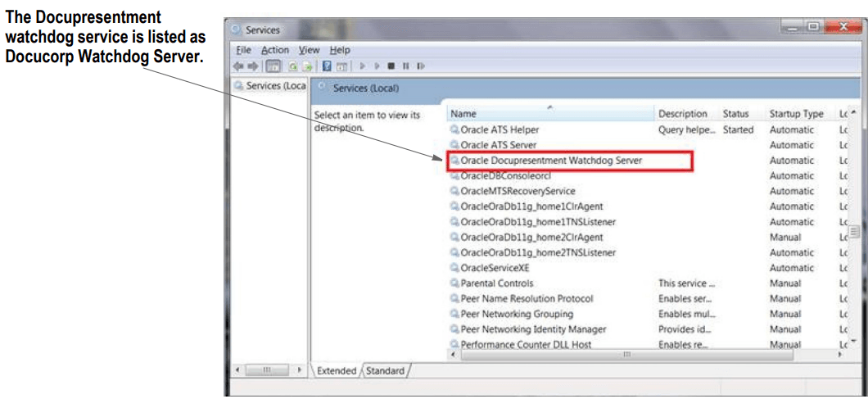Click the Refresh toolbar icon
868x399 pixels.
point(292,66)
